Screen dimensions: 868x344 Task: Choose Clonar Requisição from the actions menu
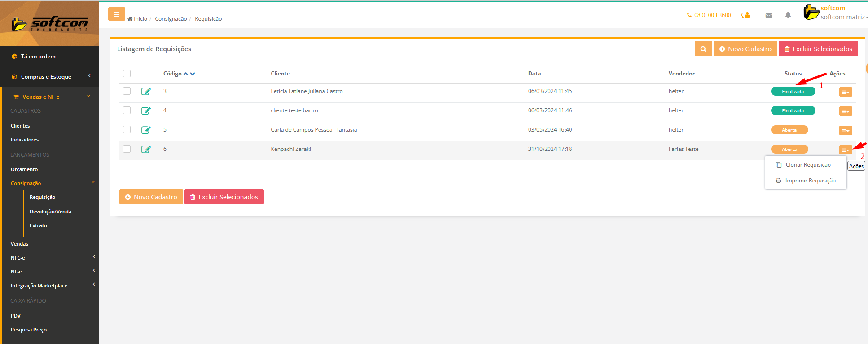click(807, 165)
